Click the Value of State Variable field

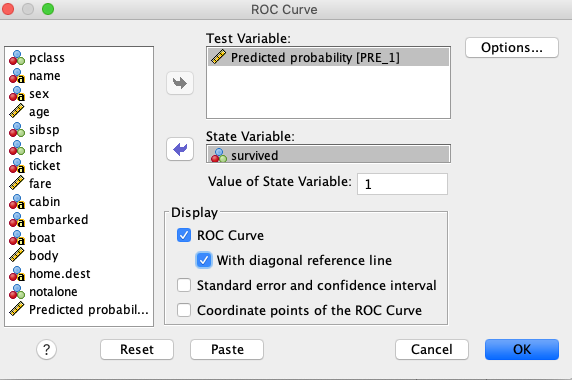(x=402, y=184)
